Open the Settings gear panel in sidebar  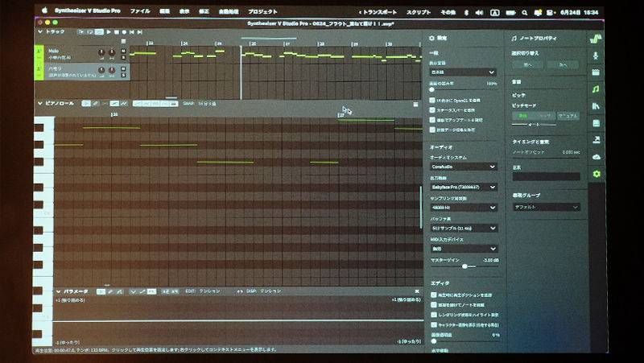click(596, 174)
